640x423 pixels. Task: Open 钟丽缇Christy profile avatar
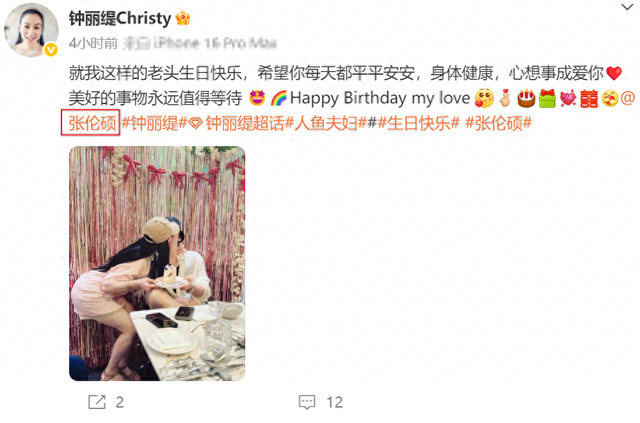point(31,30)
